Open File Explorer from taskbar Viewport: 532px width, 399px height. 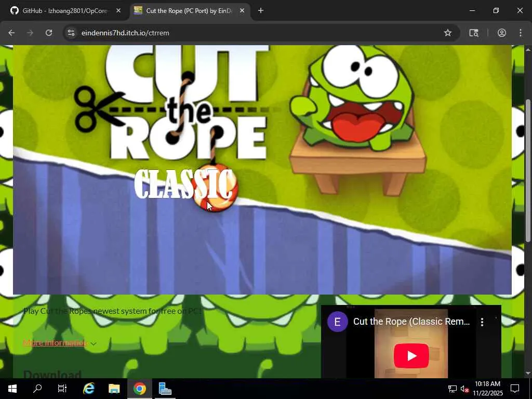pyautogui.click(x=114, y=389)
